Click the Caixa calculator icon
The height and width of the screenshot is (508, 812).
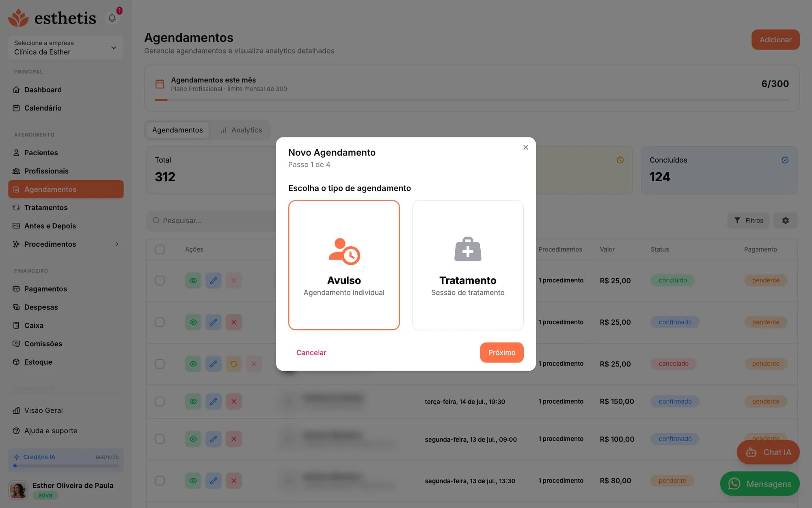pos(16,325)
